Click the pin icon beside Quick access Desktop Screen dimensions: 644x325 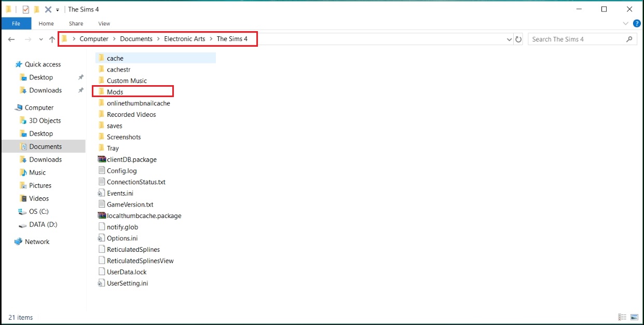tap(80, 77)
